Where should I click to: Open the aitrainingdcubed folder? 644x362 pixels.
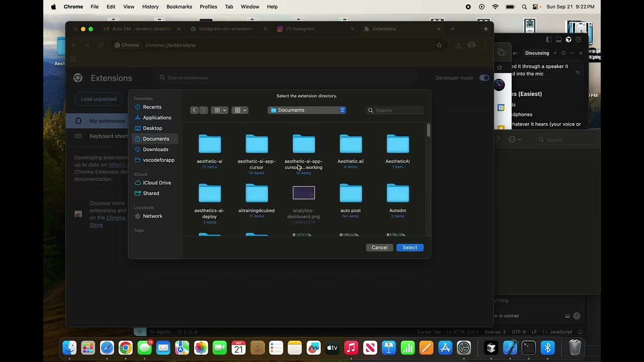tap(257, 194)
